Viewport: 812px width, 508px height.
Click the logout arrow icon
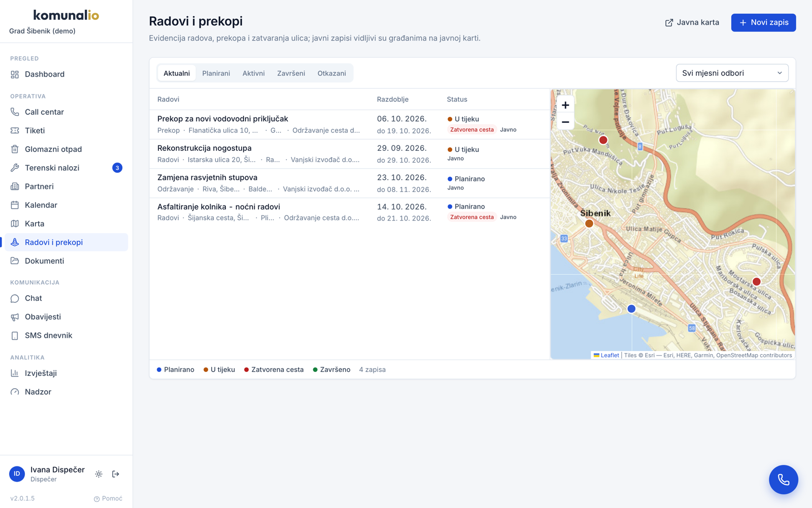point(116,474)
